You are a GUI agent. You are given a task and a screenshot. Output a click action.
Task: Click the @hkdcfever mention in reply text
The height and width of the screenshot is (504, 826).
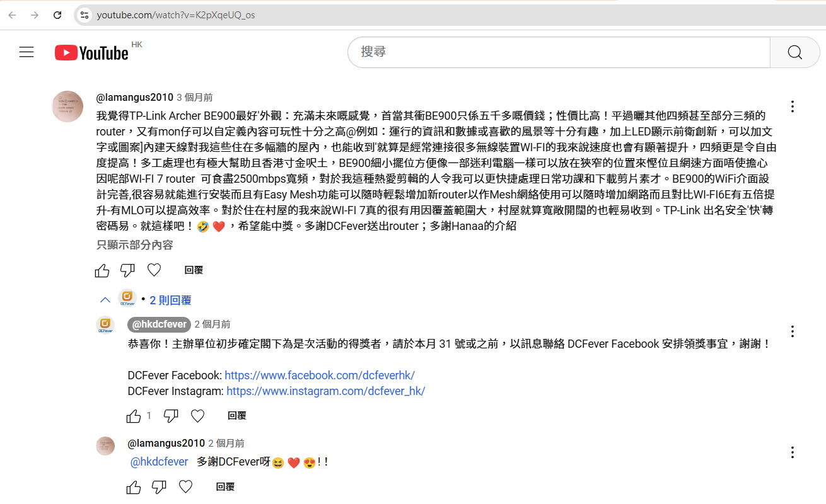(159, 462)
